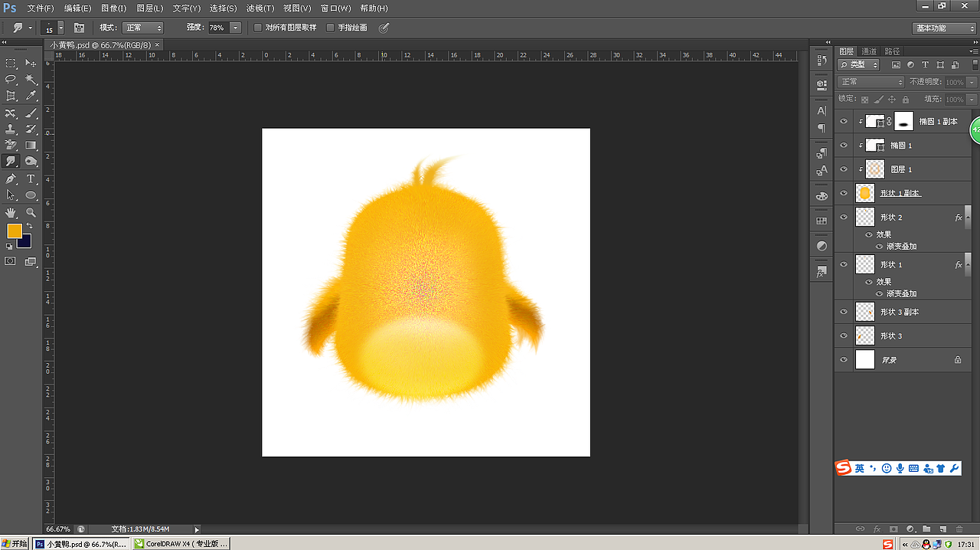
Task: Select the Move tool
Action: [31, 63]
